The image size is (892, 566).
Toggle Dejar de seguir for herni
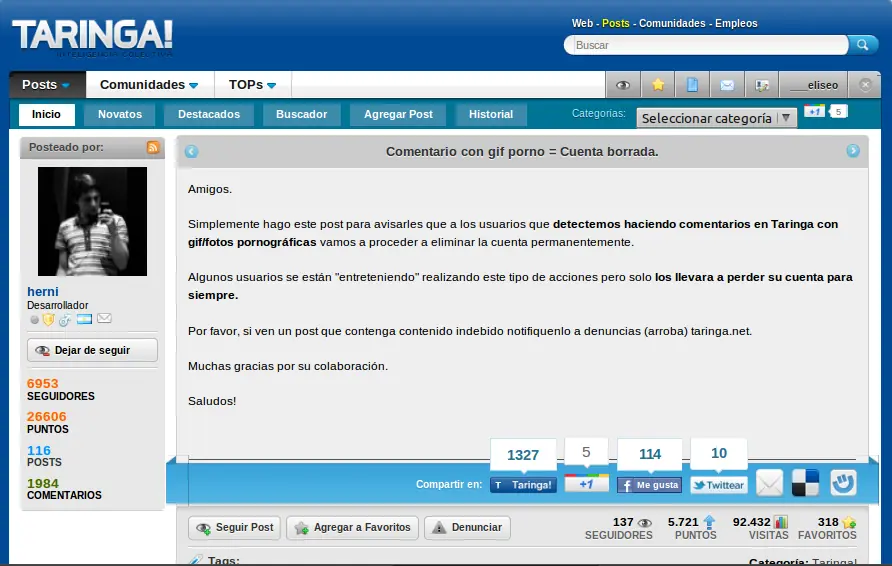(92, 350)
